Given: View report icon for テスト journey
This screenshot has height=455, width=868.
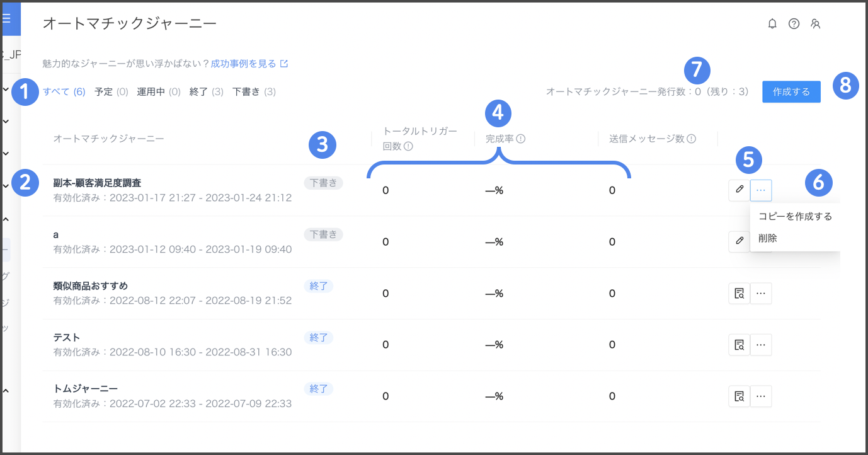Looking at the screenshot, I should pos(739,345).
